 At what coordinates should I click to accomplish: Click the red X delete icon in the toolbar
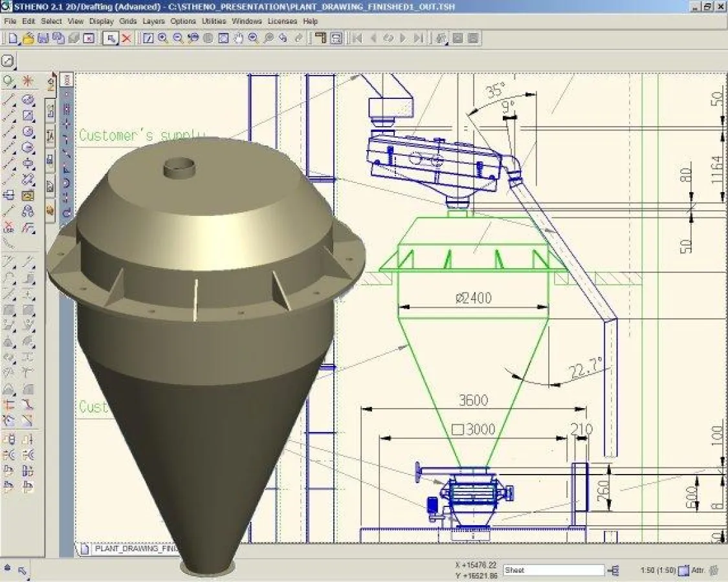[x=127, y=38]
